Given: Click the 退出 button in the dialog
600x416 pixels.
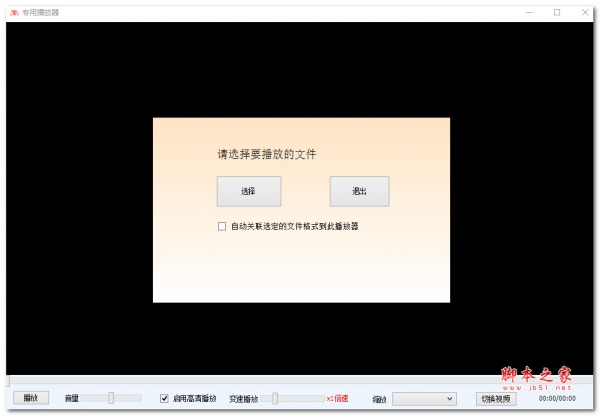Looking at the screenshot, I should (x=359, y=191).
